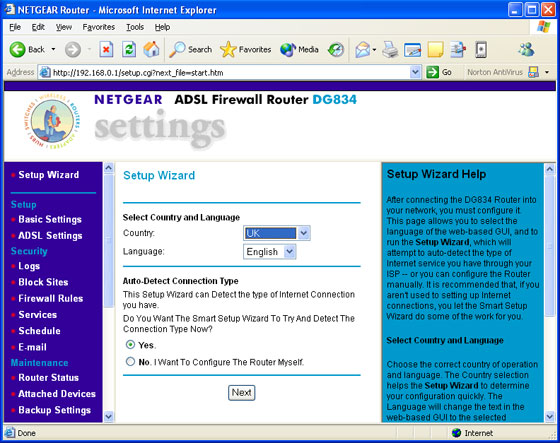Open the File menu

[15, 27]
